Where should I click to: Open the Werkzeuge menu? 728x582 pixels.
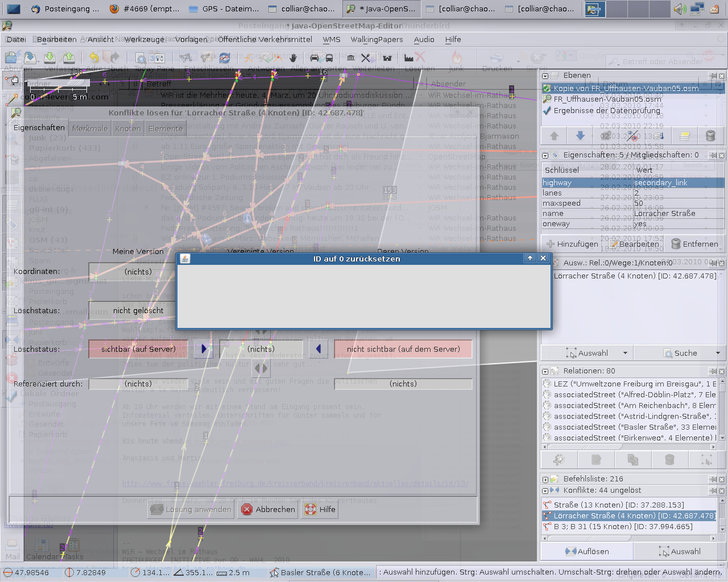144,39
